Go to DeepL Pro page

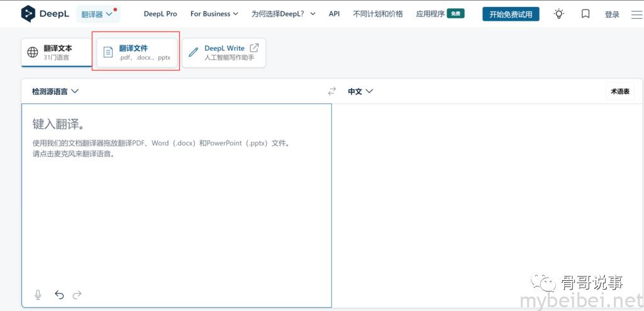[x=160, y=14]
